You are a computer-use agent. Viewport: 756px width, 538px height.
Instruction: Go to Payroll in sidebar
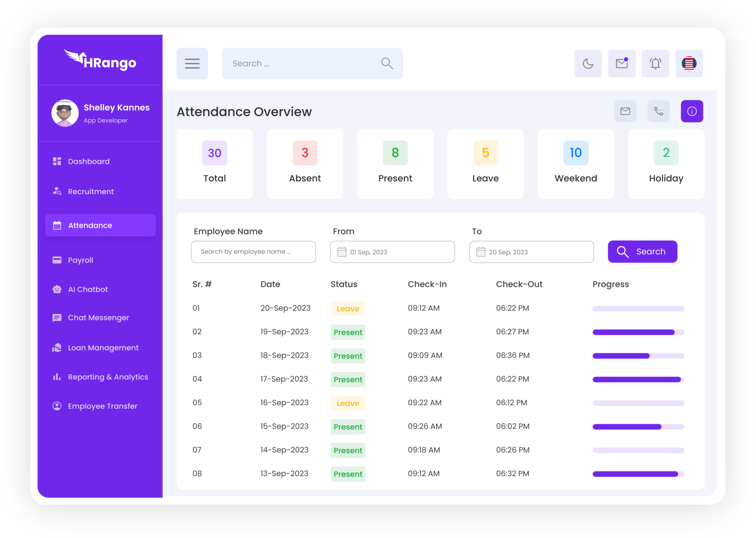tap(80, 260)
